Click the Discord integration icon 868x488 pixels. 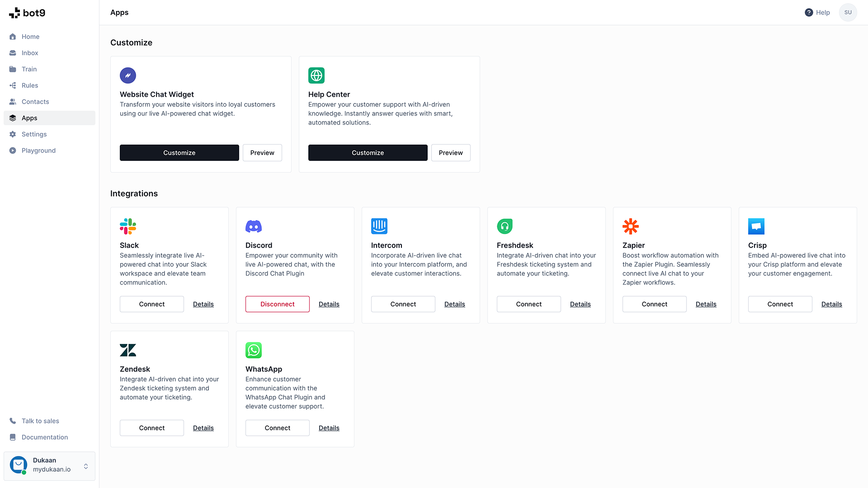[253, 226]
